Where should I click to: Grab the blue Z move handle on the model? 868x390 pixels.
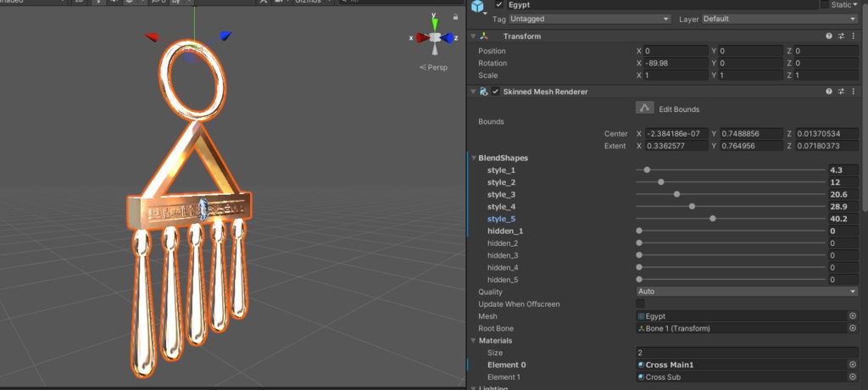pyautogui.click(x=225, y=36)
